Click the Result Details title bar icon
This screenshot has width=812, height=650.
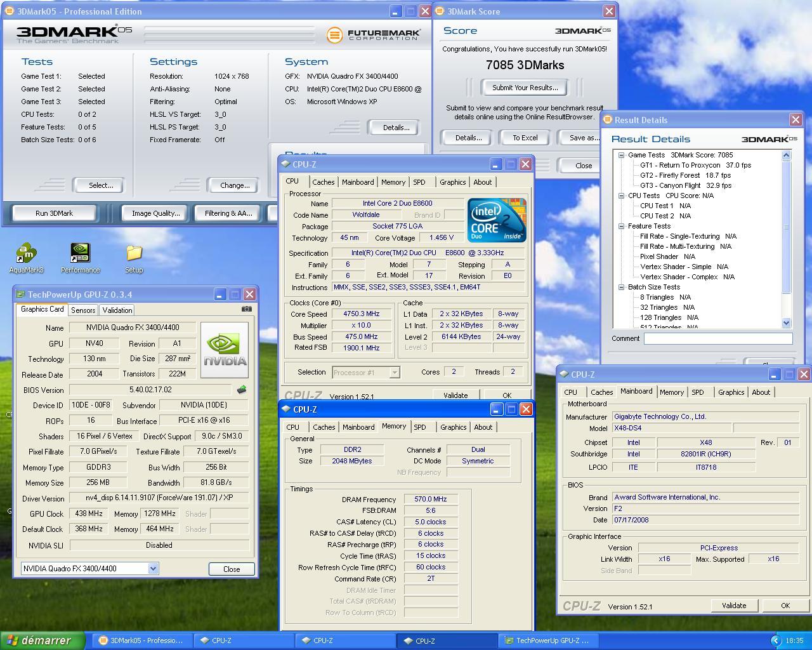tap(607, 120)
